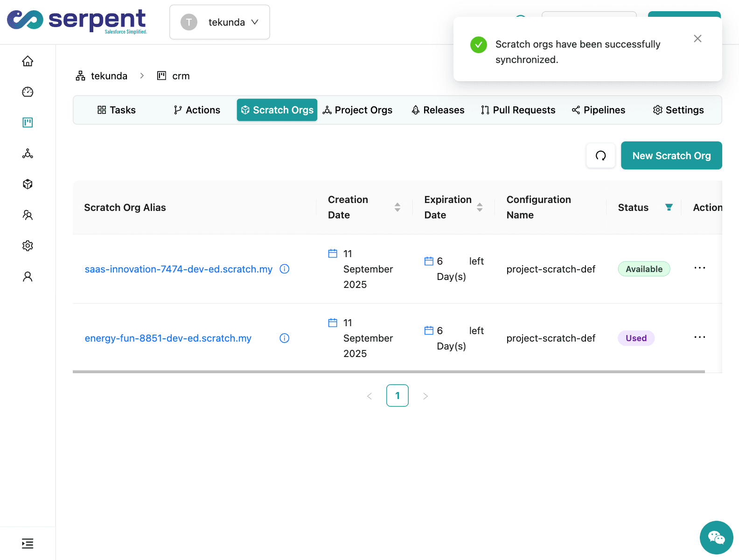Expand the tekunda organization dropdown
The width and height of the screenshot is (739, 560).
pos(220,22)
